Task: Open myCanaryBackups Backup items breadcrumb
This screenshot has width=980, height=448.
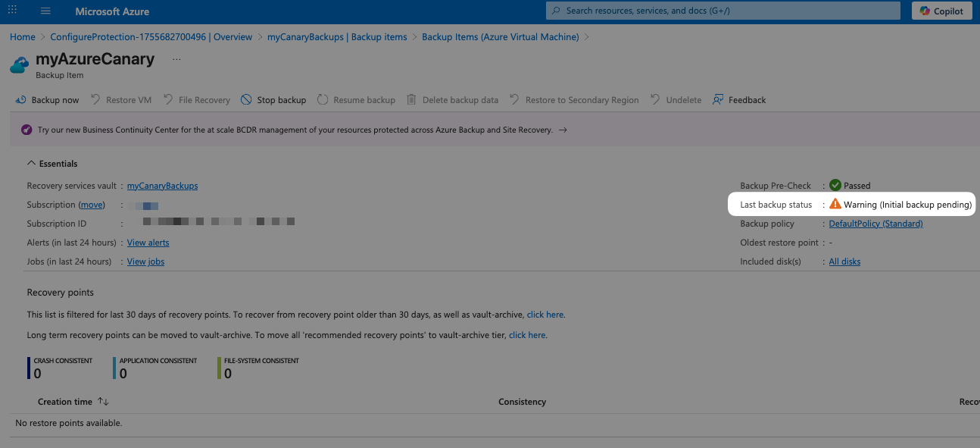Action: coord(337,36)
